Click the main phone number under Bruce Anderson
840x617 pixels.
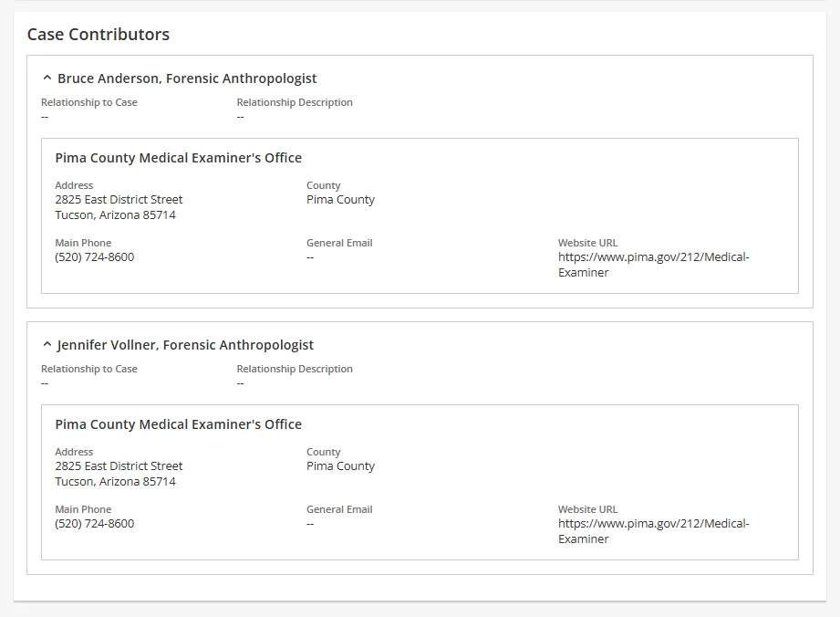pyautogui.click(x=94, y=257)
